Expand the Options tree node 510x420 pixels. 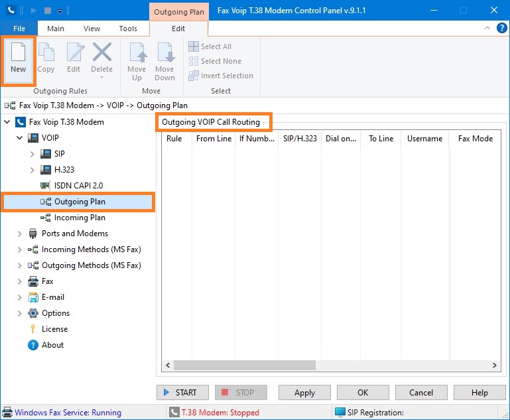coord(19,313)
